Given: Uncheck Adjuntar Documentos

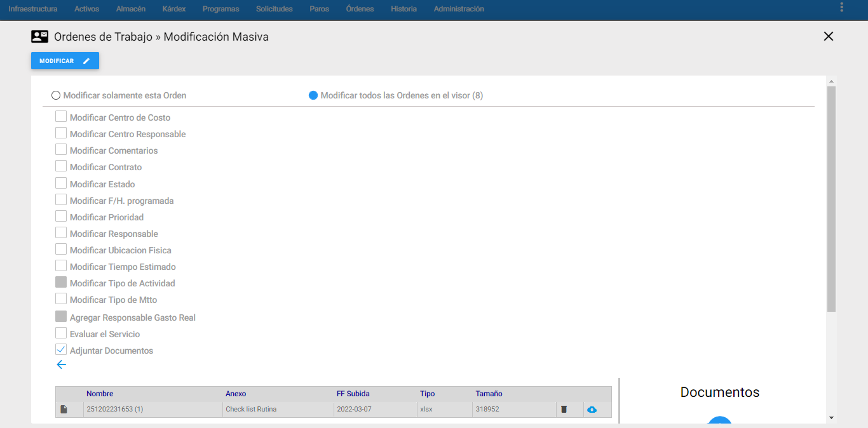Looking at the screenshot, I should pyautogui.click(x=61, y=350).
